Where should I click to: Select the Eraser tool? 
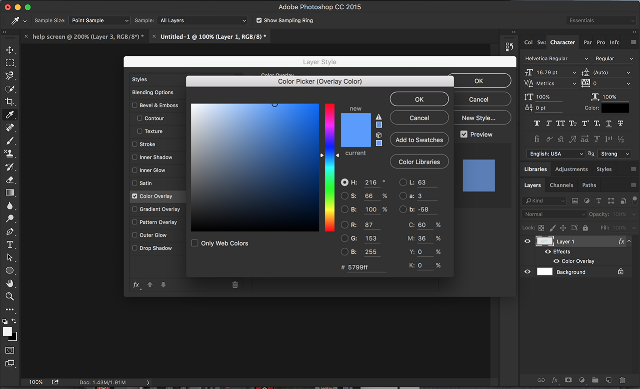[x=9, y=180]
